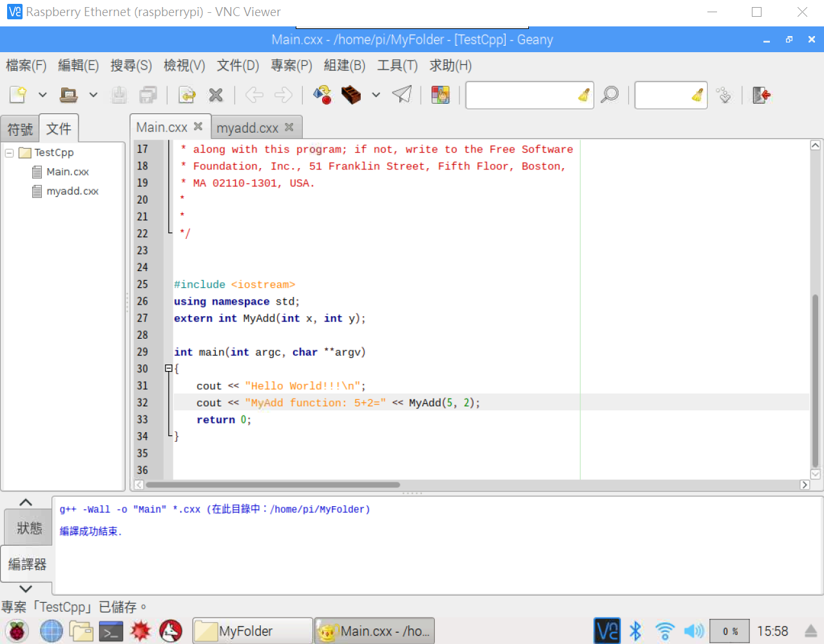Viewport: 824px width, 644px height.
Task: Click the vertical editor scrollbar thumb
Action: tap(815, 380)
